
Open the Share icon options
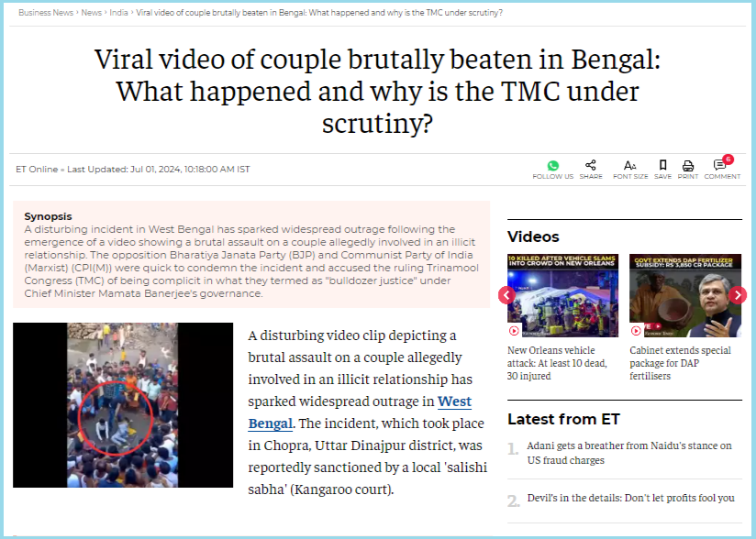(x=591, y=165)
